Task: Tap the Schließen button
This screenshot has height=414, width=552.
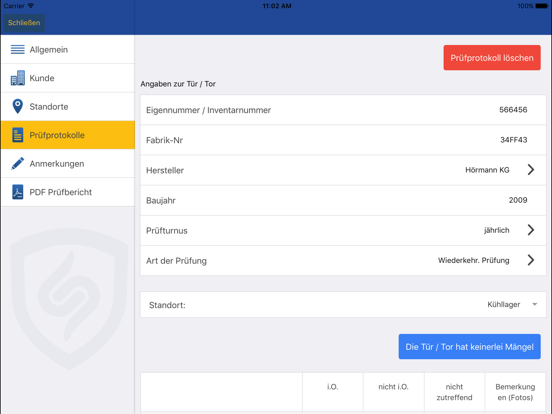Action: [24, 23]
